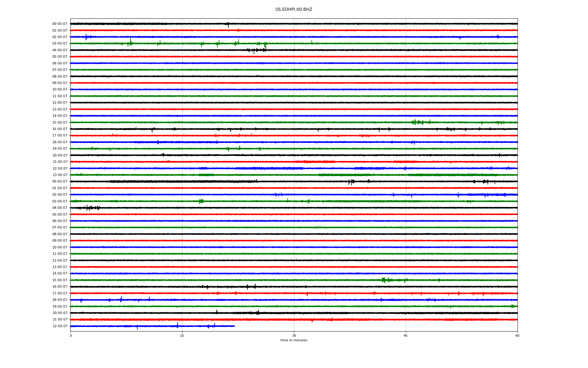Click the second 15:00:07 row label

(x=60, y=280)
